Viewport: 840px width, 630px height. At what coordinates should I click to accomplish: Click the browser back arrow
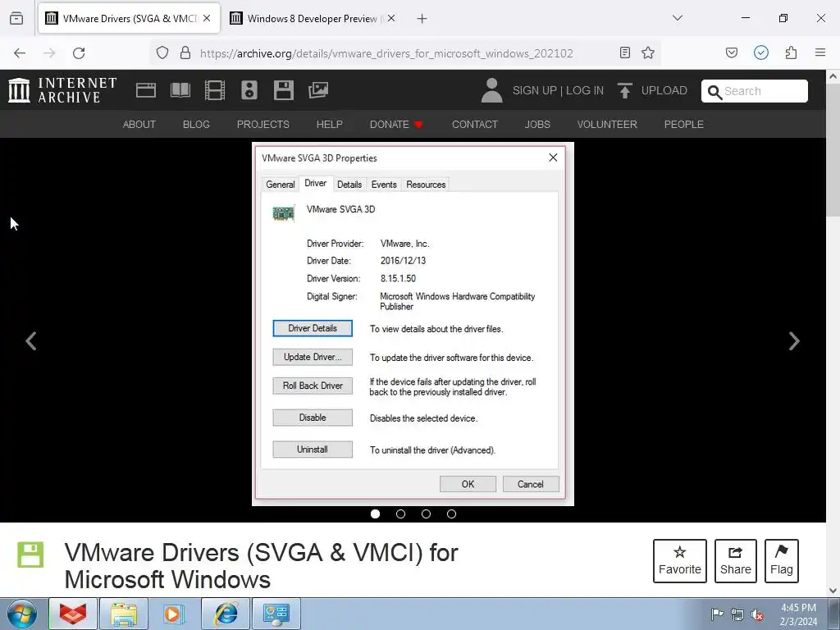click(x=20, y=53)
